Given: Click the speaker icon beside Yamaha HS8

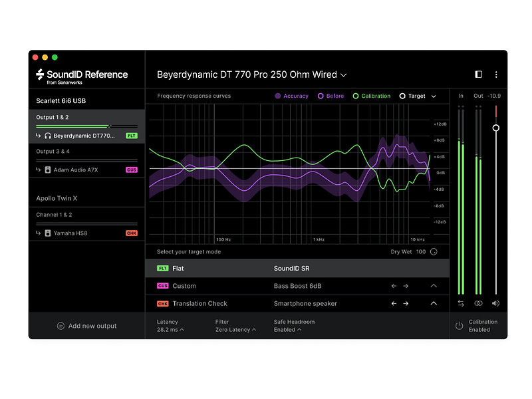Looking at the screenshot, I should (48, 233).
